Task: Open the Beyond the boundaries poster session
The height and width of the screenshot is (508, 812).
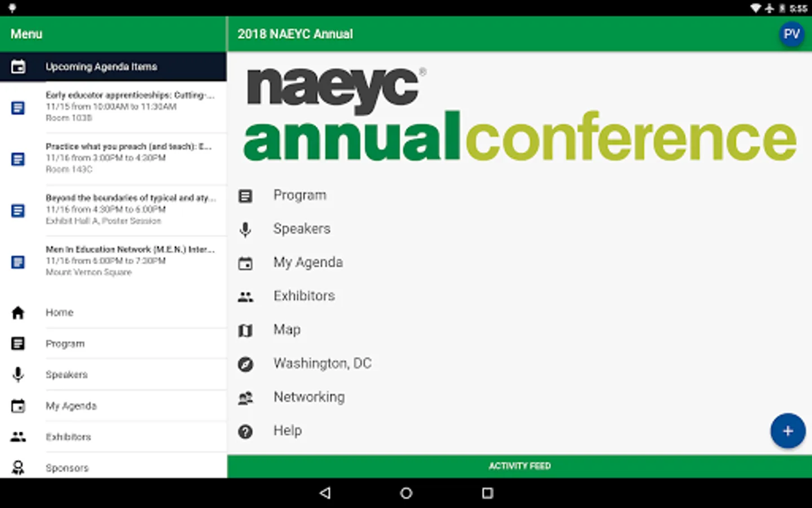Action: (x=113, y=209)
